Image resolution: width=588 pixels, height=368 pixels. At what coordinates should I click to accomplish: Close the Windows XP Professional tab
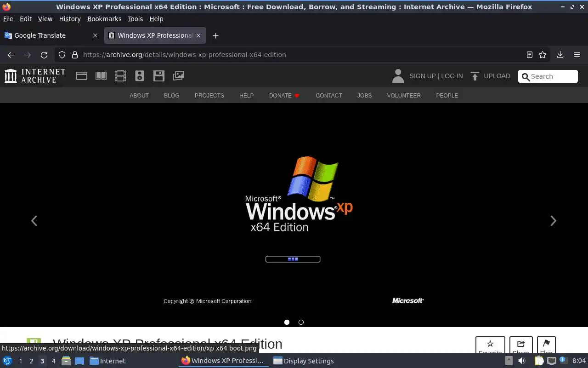(198, 35)
